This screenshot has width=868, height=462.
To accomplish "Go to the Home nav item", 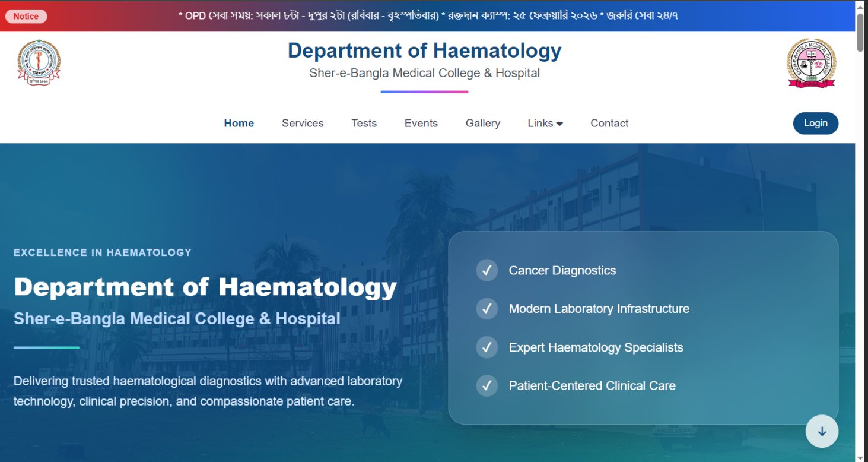I will (239, 123).
